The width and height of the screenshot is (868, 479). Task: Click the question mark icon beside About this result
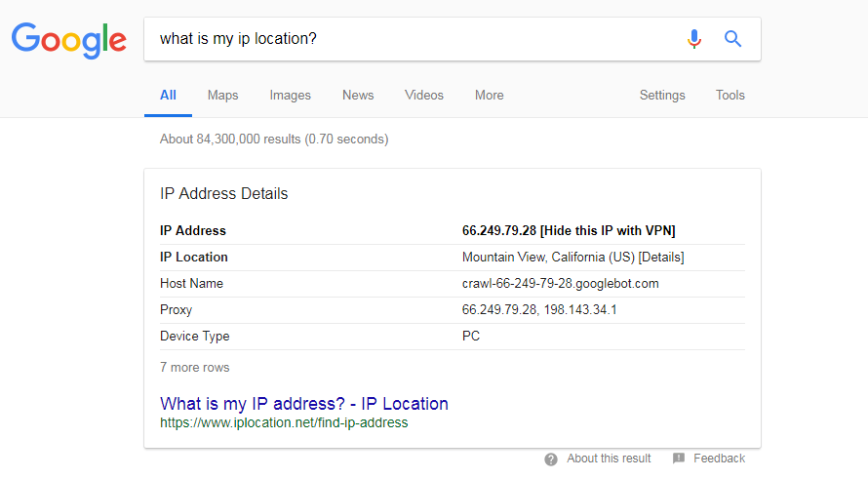click(551, 459)
